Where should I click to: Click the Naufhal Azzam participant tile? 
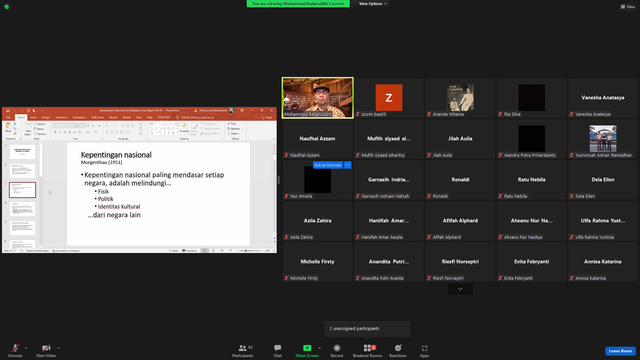317,139
